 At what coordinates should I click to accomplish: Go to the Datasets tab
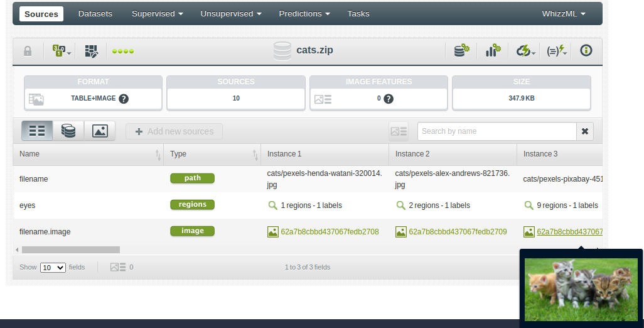[95, 14]
